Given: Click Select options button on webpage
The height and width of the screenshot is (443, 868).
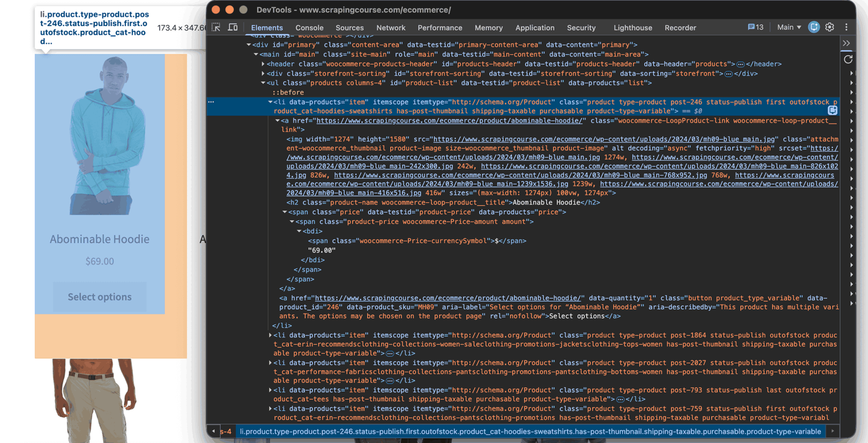Looking at the screenshot, I should 100,297.
